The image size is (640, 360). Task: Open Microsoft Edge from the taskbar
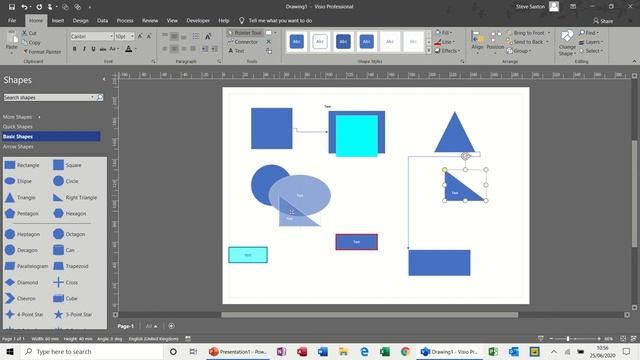364,351
